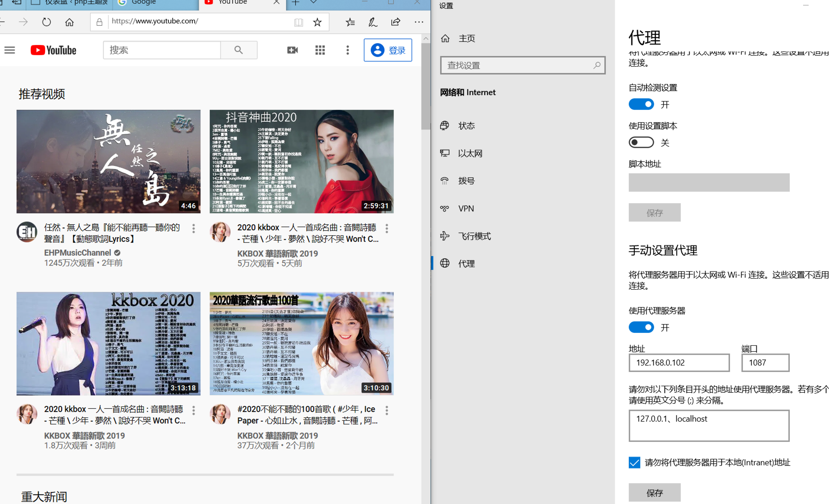Click search icon in 查找设置 box

[596, 65]
